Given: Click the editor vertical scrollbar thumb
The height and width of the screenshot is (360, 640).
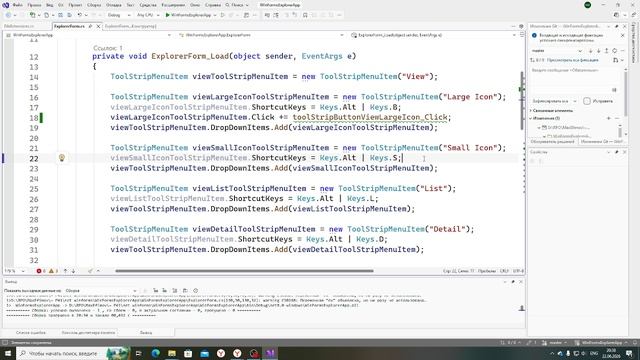Looking at the screenshot, I should click(521, 100).
